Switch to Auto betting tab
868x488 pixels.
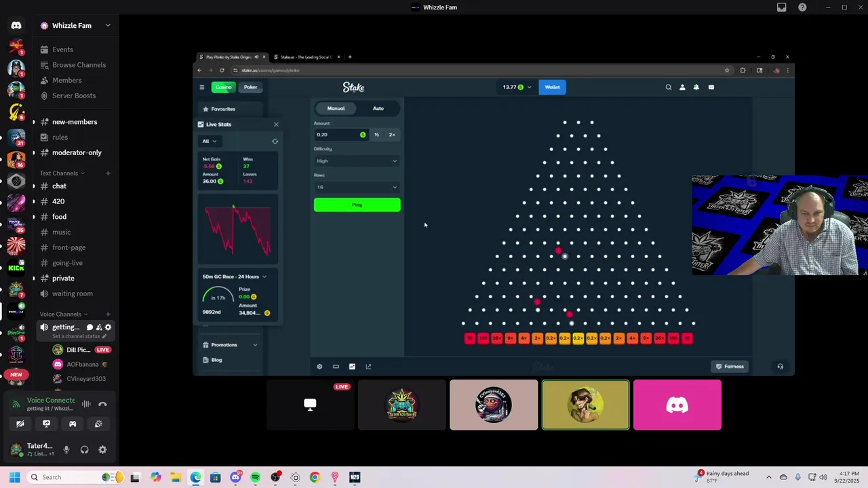click(378, 108)
